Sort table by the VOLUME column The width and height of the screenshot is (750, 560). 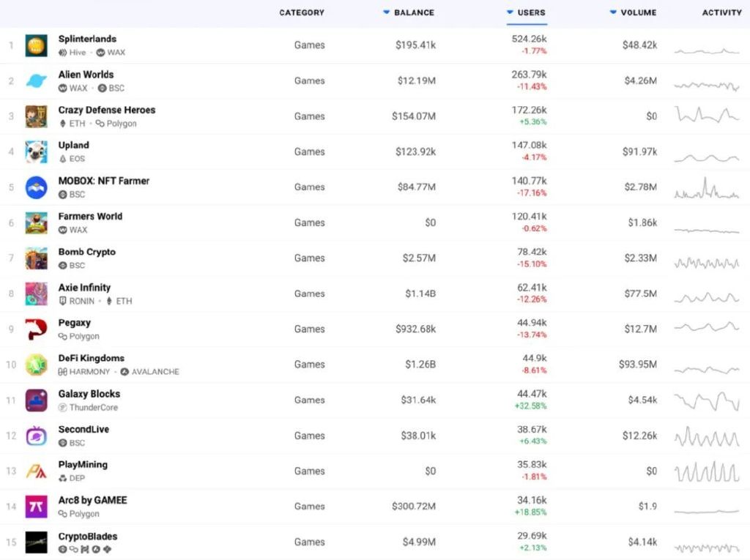click(x=634, y=13)
